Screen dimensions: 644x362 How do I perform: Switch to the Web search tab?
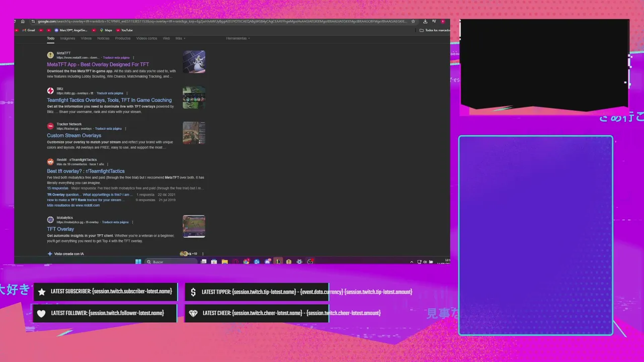pyautogui.click(x=166, y=38)
